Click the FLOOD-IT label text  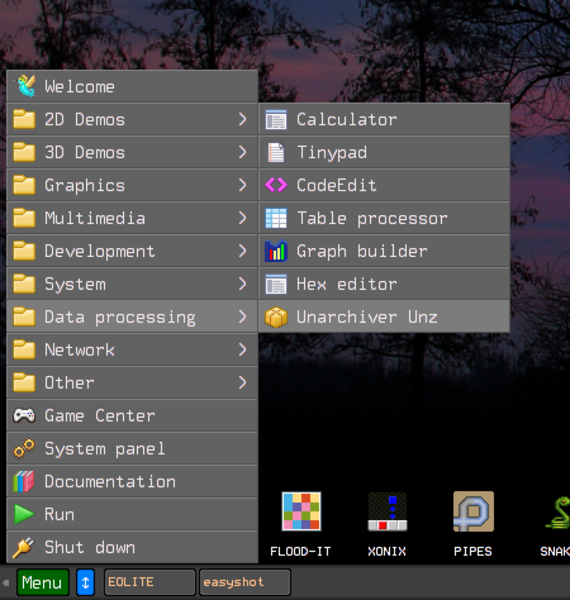pyautogui.click(x=300, y=551)
